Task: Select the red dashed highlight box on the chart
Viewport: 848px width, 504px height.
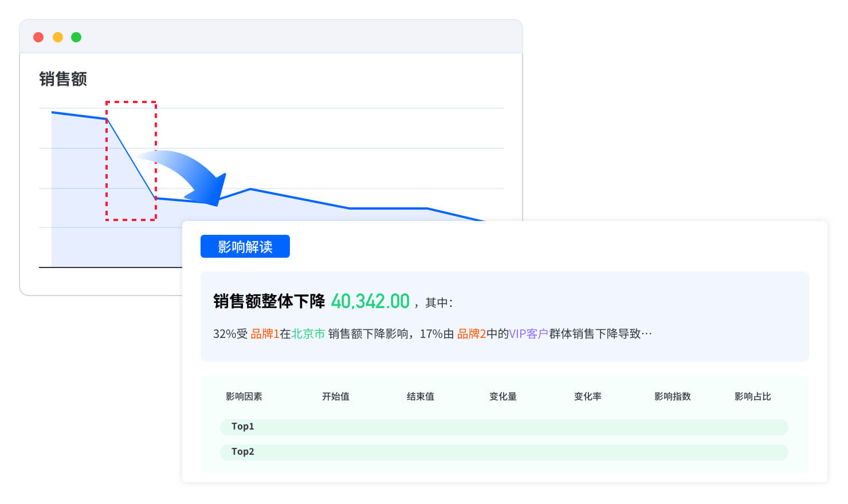Action: [131, 103]
